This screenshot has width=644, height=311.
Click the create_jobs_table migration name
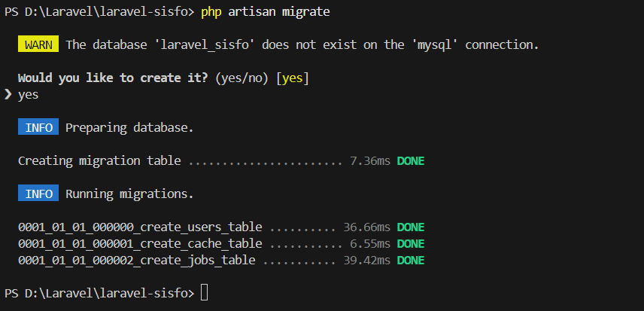pyautogui.click(x=136, y=260)
